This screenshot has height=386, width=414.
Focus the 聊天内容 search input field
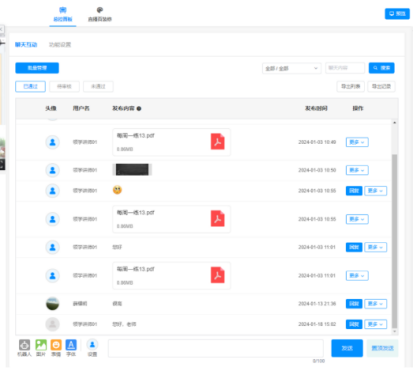[345, 68]
